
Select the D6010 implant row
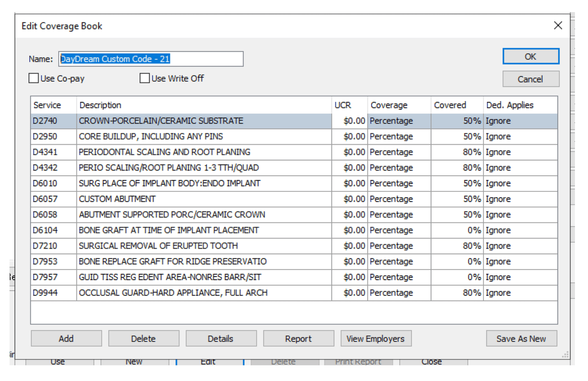(x=294, y=183)
